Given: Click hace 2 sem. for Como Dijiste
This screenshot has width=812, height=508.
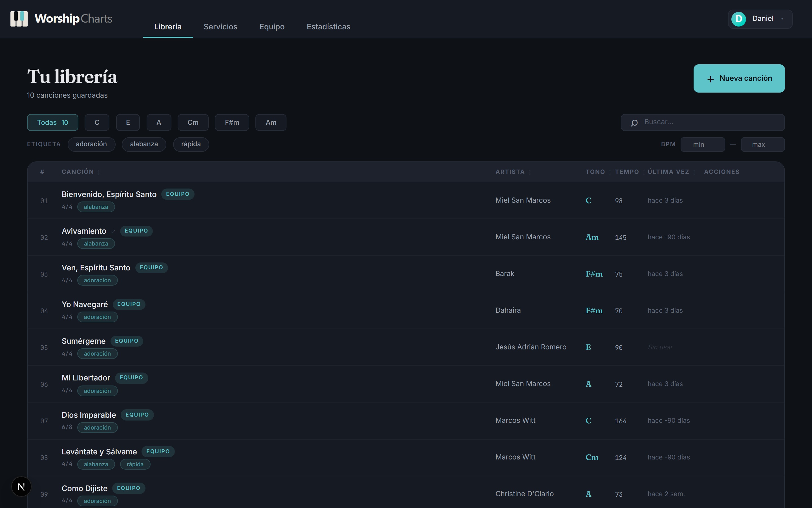Looking at the screenshot, I should [x=666, y=494].
